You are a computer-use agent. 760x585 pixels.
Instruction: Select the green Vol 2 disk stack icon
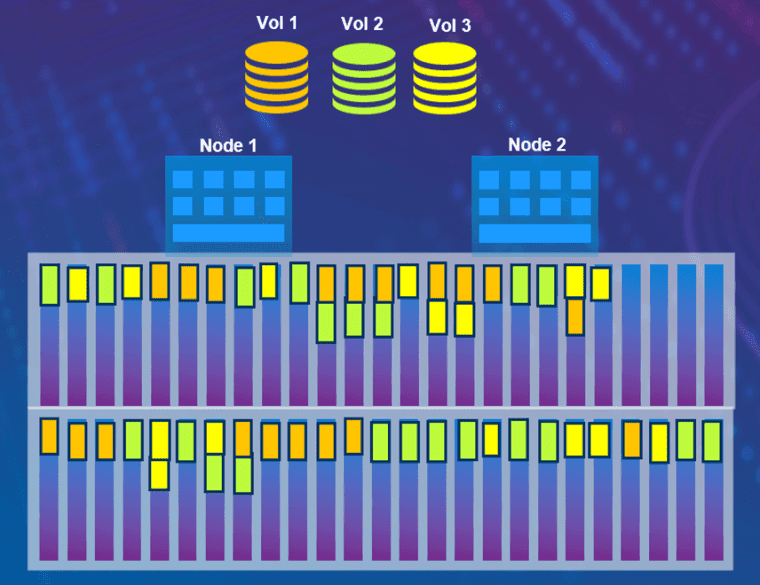[x=364, y=79]
